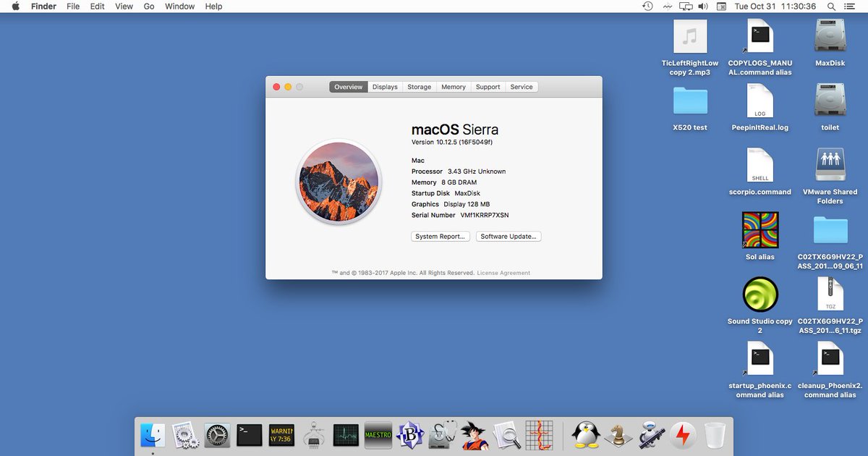Open Preview magnifier icon in Dock
Screen dimensions: 868x456
507,435
